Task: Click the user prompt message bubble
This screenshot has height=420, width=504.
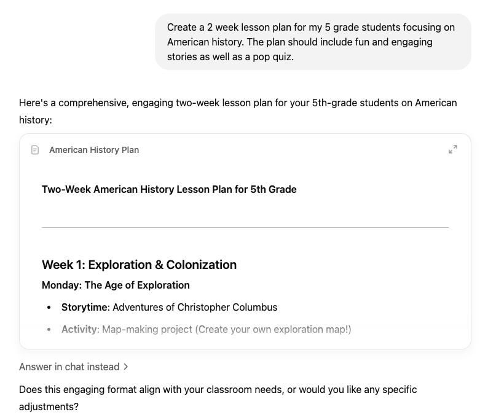Action: (x=313, y=42)
